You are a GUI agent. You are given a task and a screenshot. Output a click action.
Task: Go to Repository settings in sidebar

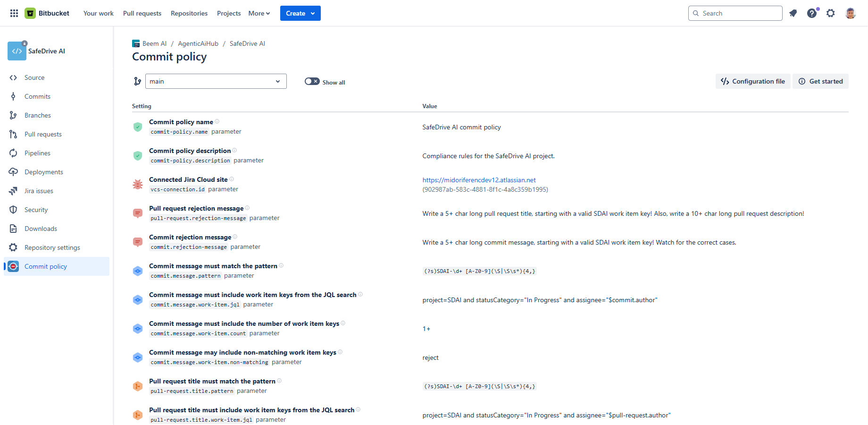(x=52, y=247)
